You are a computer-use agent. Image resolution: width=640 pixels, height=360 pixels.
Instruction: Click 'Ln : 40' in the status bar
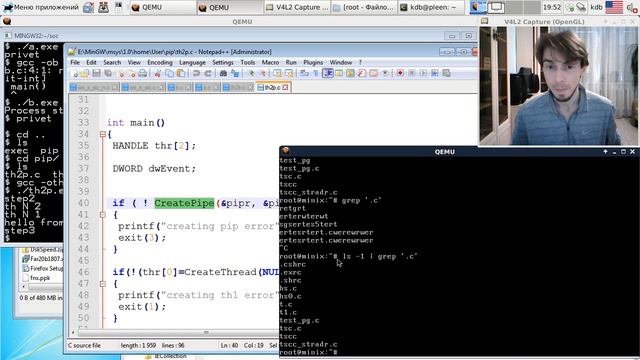click(x=229, y=345)
